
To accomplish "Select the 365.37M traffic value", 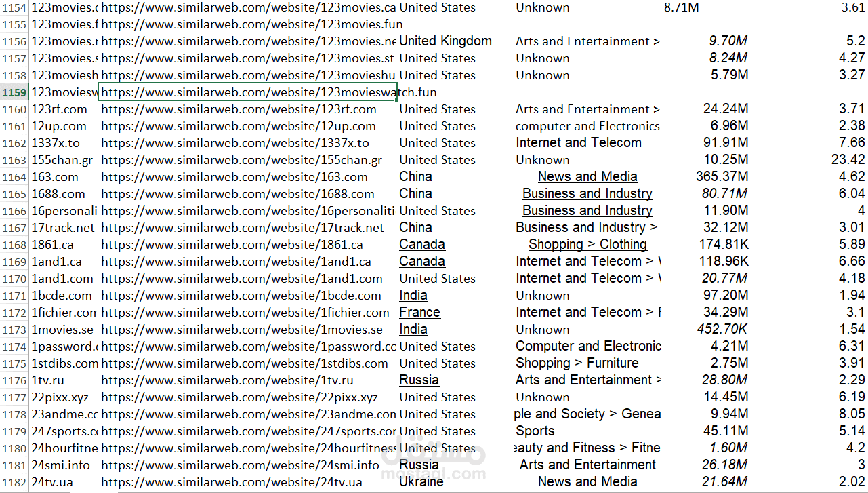I will pyautogui.click(x=722, y=177).
